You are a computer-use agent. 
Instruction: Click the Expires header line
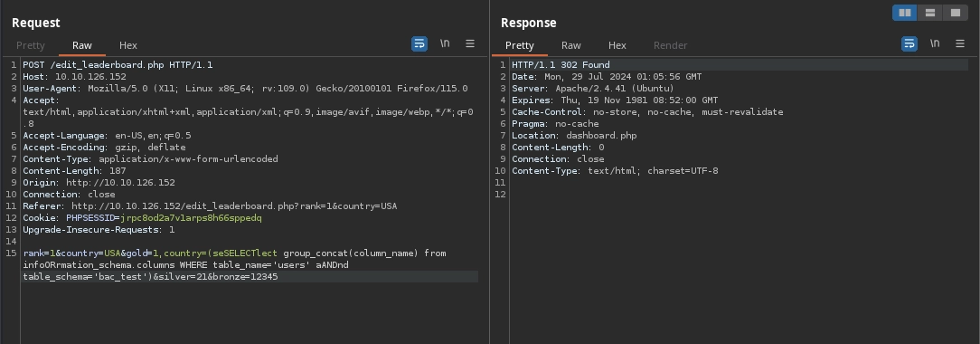pyautogui.click(x=615, y=100)
